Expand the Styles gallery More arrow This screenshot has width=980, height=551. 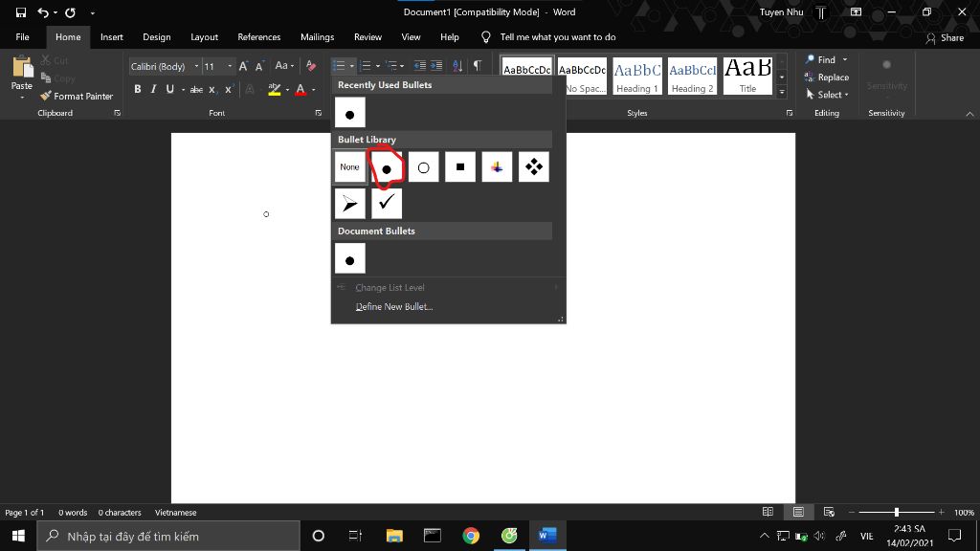pos(782,92)
